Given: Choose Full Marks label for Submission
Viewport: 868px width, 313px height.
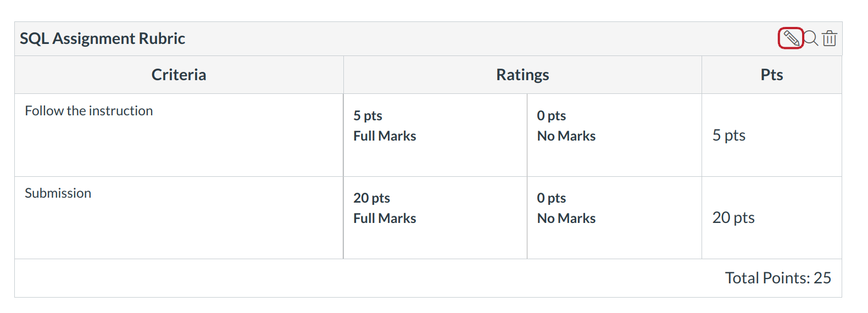Looking at the screenshot, I should [x=385, y=219].
